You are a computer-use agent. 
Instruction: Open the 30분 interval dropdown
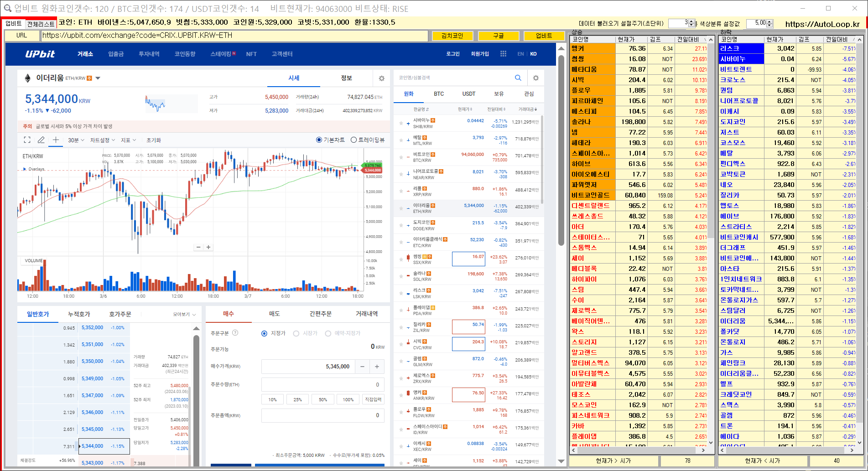coord(76,140)
